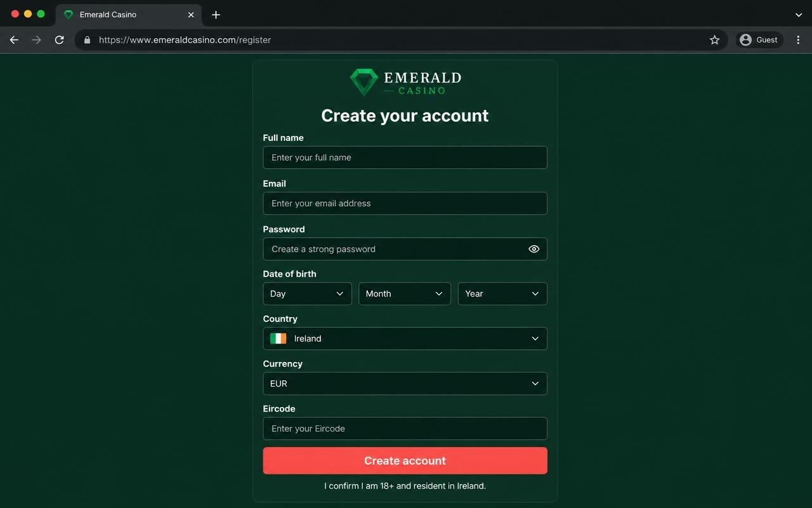Image resolution: width=812 pixels, height=508 pixels.
Task: Reload the page with the refresh icon
Action: click(x=59, y=40)
